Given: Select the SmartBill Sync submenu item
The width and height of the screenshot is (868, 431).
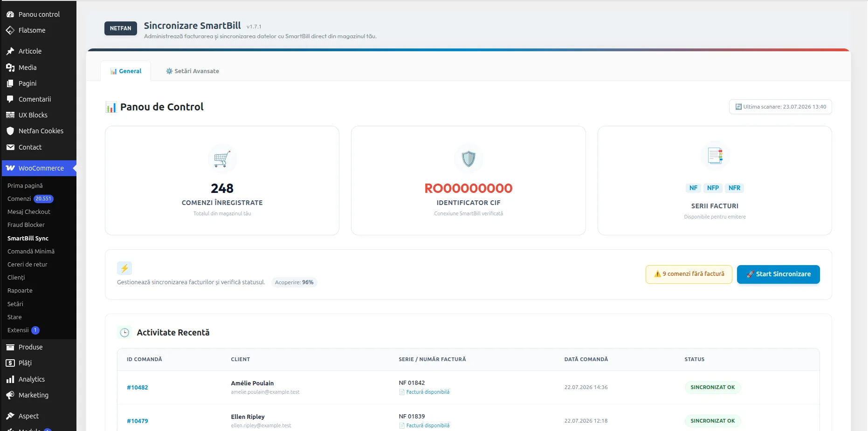Looking at the screenshot, I should [x=28, y=238].
